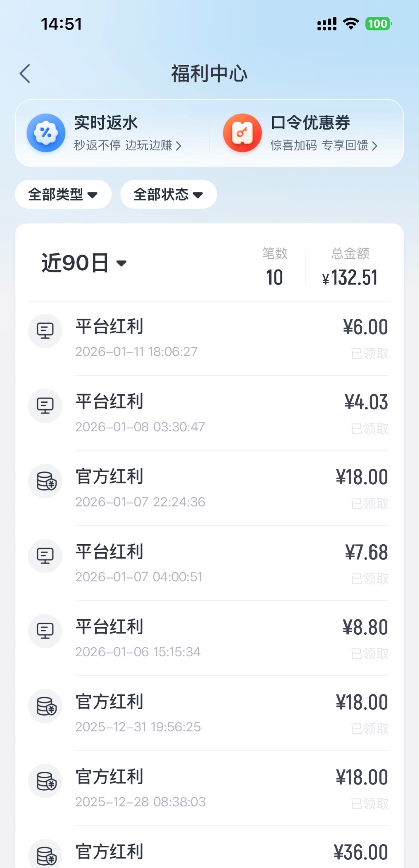Tap the blue percent rebate icon

coord(46,133)
